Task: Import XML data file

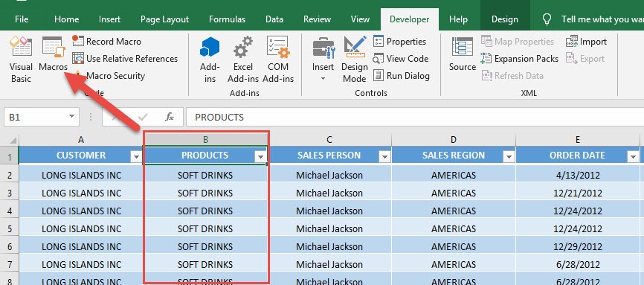Action: [x=586, y=42]
